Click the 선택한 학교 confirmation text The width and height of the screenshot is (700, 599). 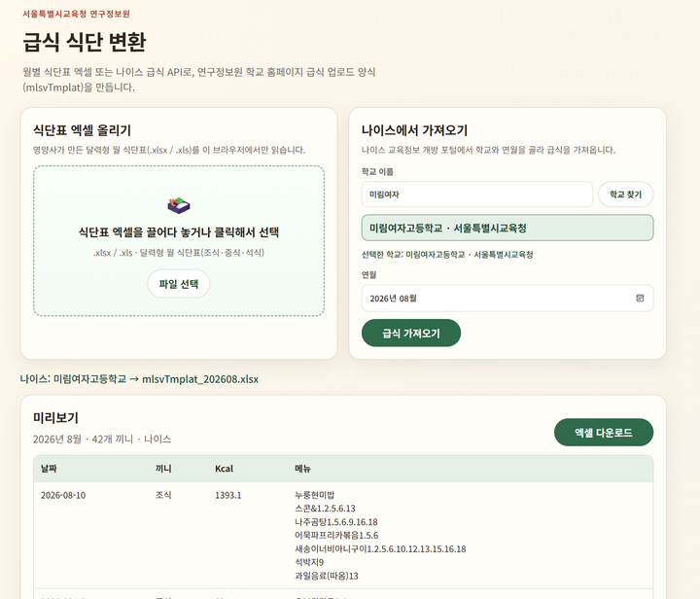pos(447,255)
